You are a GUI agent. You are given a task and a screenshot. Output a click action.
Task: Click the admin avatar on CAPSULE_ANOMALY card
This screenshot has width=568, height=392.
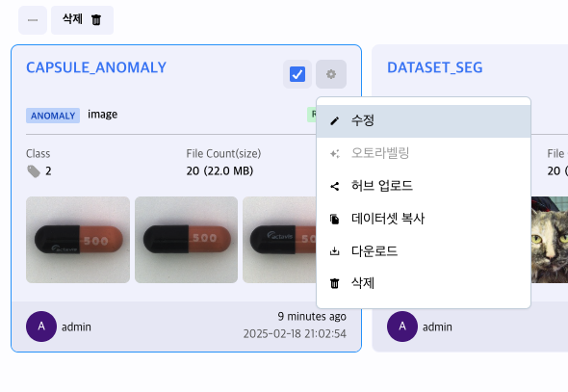[x=41, y=327]
